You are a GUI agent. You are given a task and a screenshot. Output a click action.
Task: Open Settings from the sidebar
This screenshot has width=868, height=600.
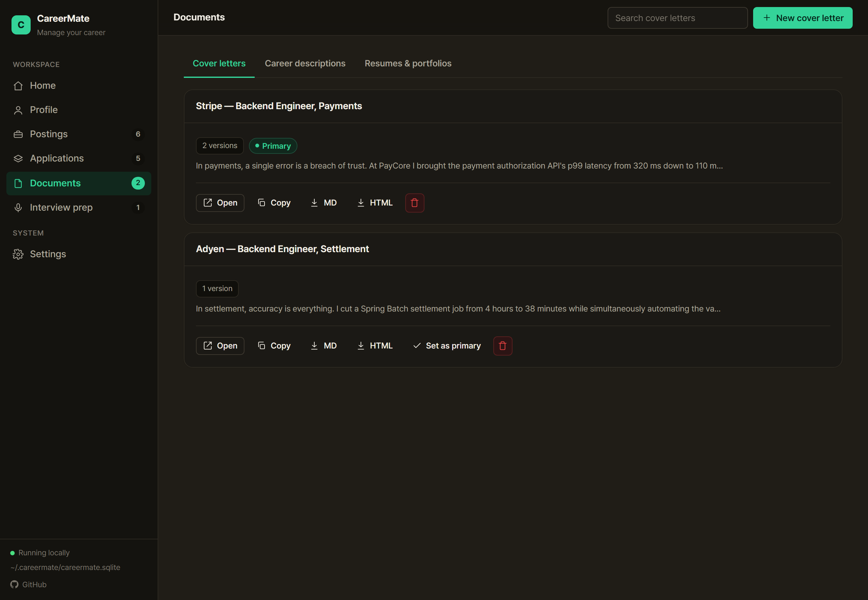(x=79, y=254)
